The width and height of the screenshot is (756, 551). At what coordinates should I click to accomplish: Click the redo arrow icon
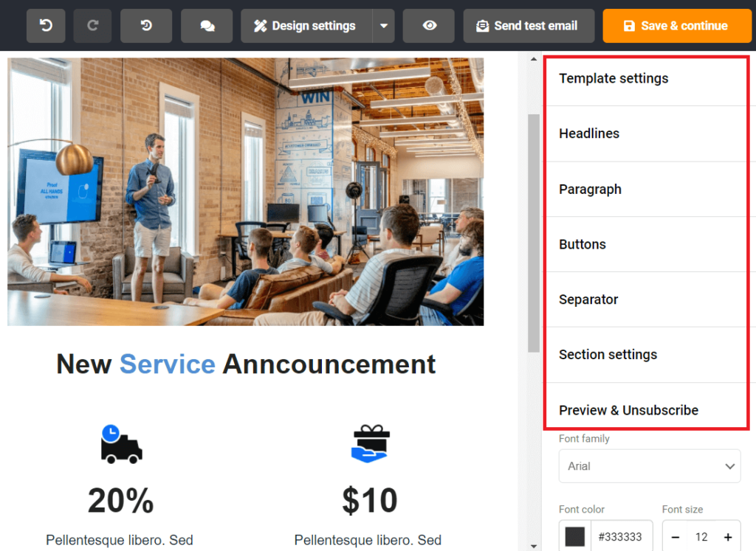tap(92, 26)
